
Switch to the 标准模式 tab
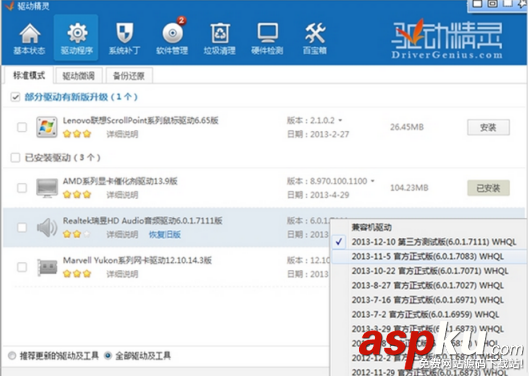click(29, 75)
